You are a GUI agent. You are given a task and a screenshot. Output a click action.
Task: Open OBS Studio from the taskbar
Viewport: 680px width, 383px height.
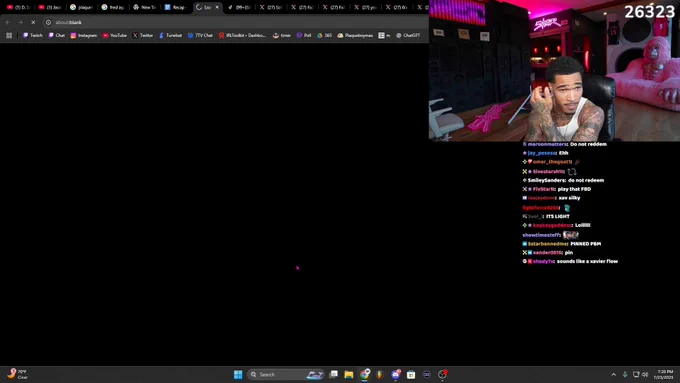[442, 374]
